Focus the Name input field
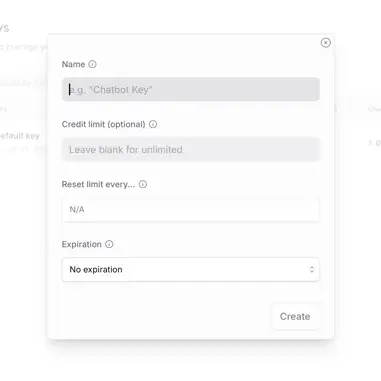The image size is (381, 381). [x=191, y=90]
